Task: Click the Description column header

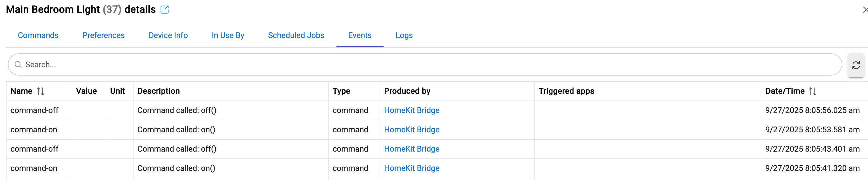Action: [158, 91]
